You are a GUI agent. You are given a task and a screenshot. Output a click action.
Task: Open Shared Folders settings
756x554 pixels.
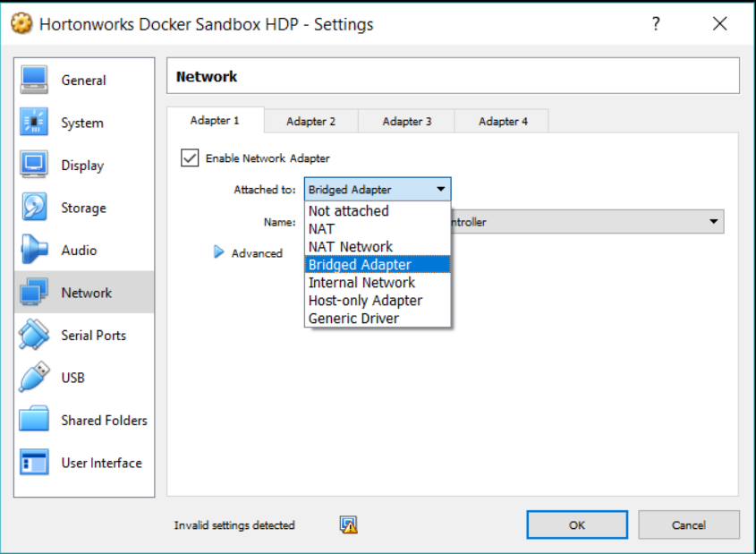34,420
